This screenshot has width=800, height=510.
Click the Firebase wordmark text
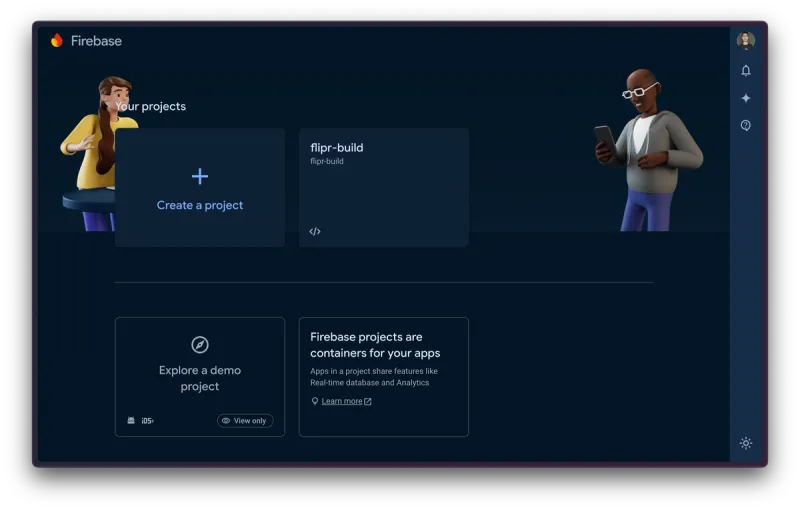click(96, 41)
